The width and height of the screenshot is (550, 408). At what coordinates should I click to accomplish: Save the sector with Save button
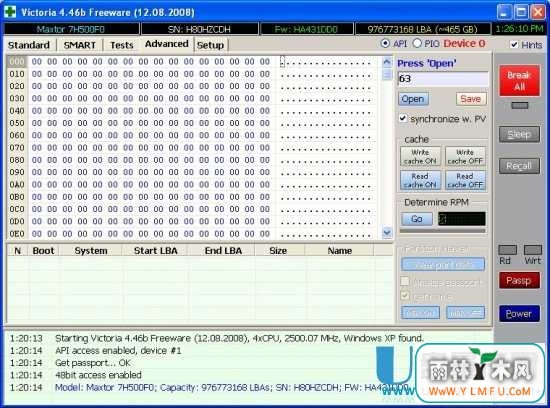471,99
